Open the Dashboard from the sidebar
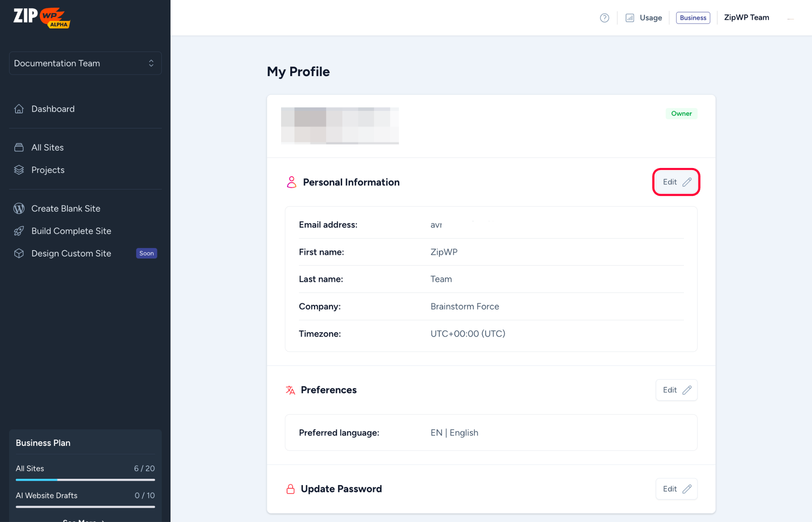812x522 pixels. pos(53,109)
